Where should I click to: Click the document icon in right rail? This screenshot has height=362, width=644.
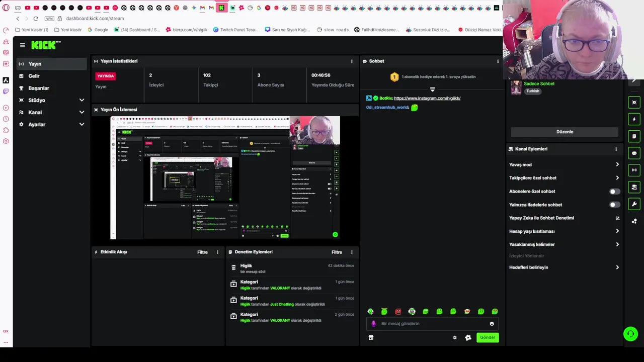634,136
